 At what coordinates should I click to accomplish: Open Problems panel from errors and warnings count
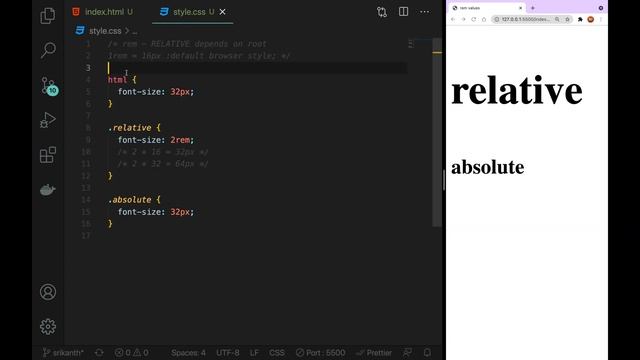(x=131, y=353)
